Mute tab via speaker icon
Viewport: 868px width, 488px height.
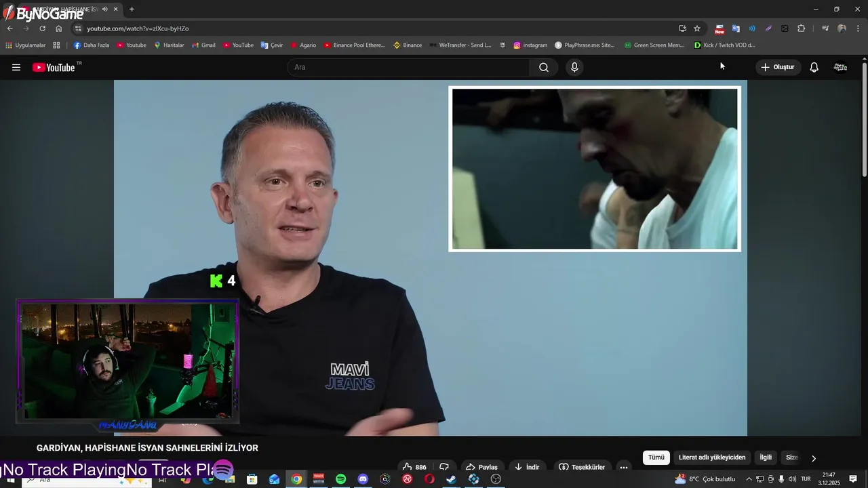coord(104,9)
